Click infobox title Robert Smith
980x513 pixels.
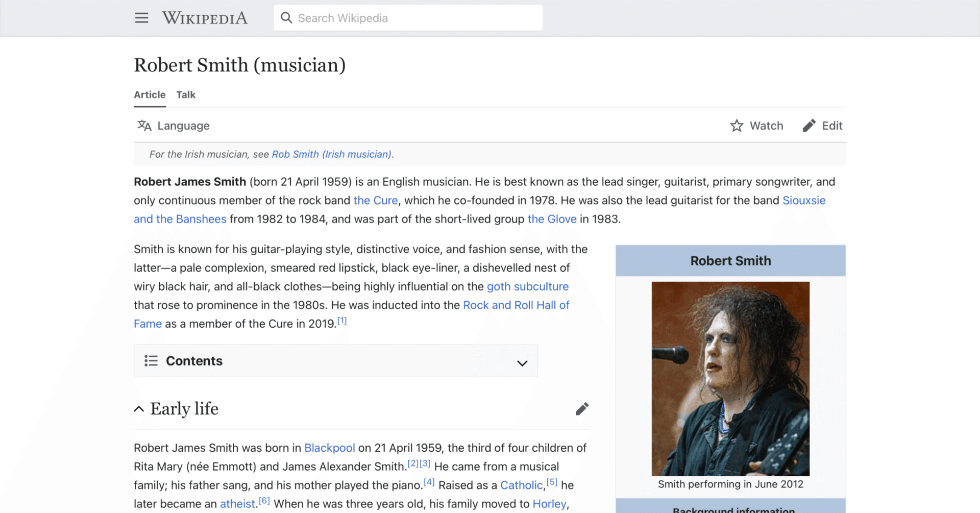[730, 261]
